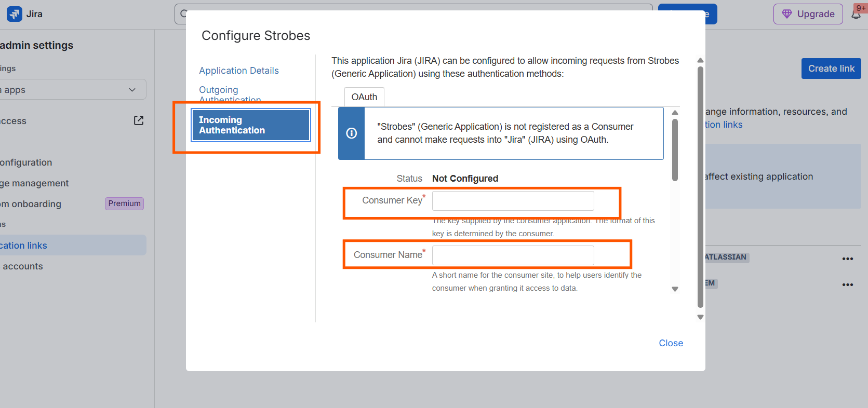Open the onboarding sidebar item
Screen dimensions: 868x408
point(31,204)
